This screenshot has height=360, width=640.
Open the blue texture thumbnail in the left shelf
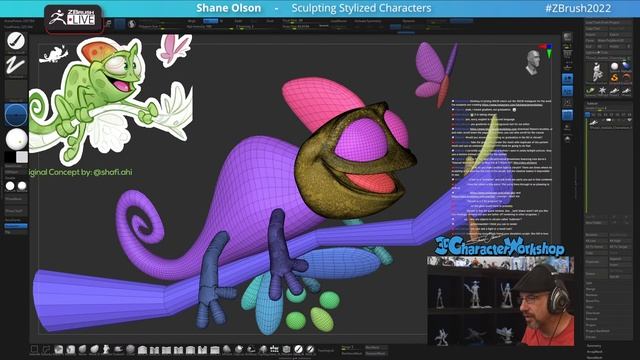click(x=16, y=115)
